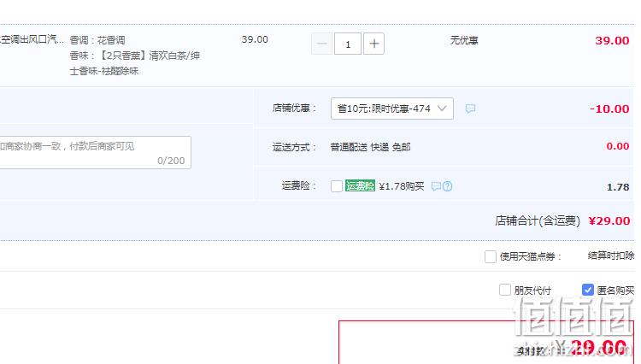The height and width of the screenshot is (364, 641).
Task: Click the ¥29.00 store total amount
Action: tap(609, 221)
